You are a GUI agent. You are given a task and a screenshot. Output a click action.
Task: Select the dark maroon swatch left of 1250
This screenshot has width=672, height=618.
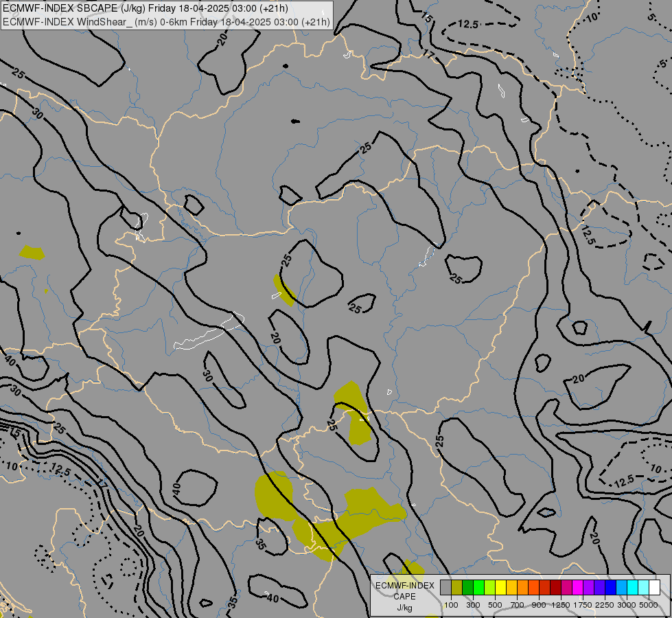(555, 587)
